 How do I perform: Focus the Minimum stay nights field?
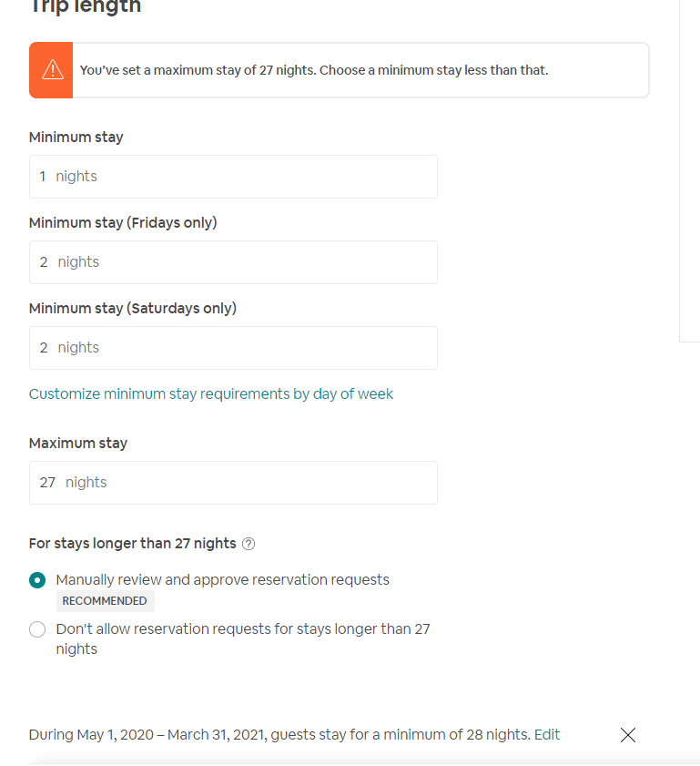pos(233,177)
